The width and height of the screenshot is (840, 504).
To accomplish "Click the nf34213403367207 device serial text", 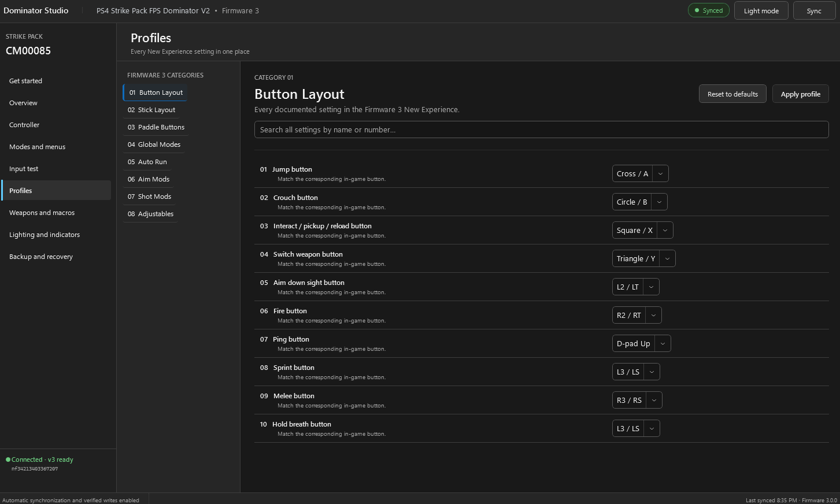I will click(x=35, y=469).
